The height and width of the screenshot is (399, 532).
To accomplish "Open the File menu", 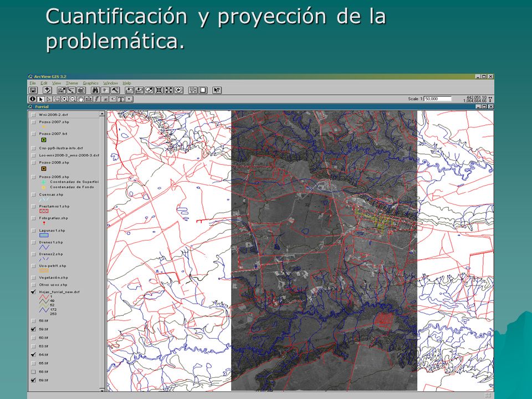I will click(x=33, y=83).
